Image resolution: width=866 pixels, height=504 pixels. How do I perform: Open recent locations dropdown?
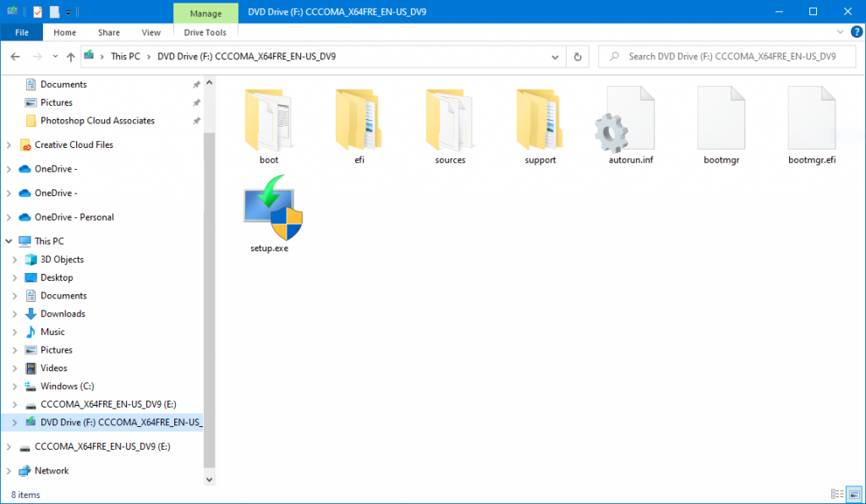[55, 57]
